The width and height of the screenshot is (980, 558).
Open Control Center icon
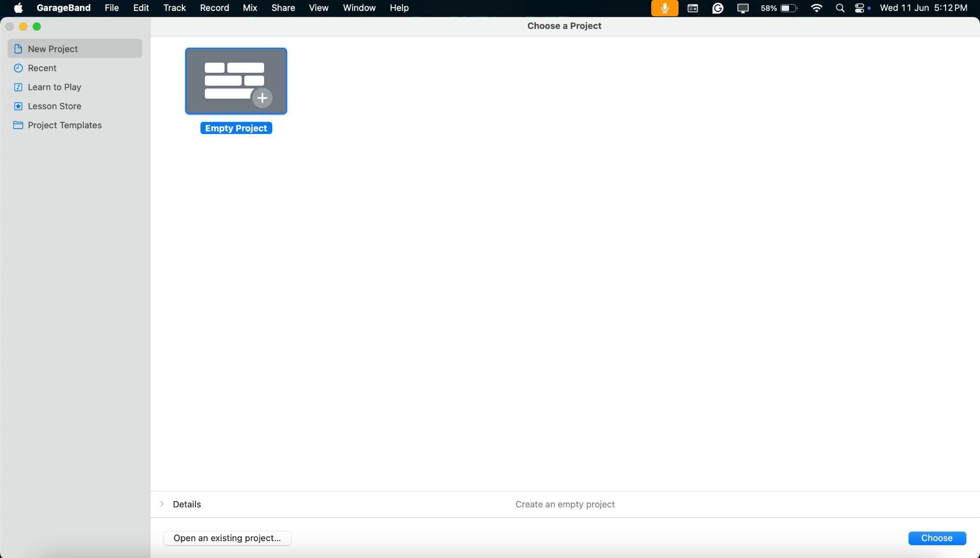pos(860,8)
